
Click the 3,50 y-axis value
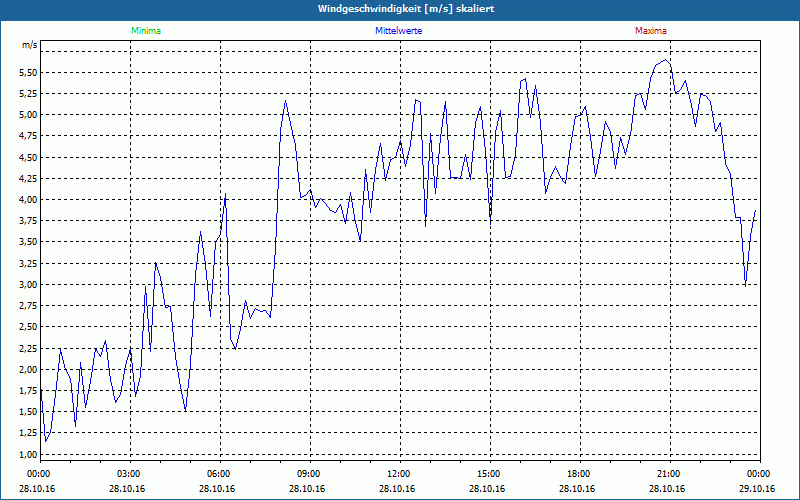29,242
